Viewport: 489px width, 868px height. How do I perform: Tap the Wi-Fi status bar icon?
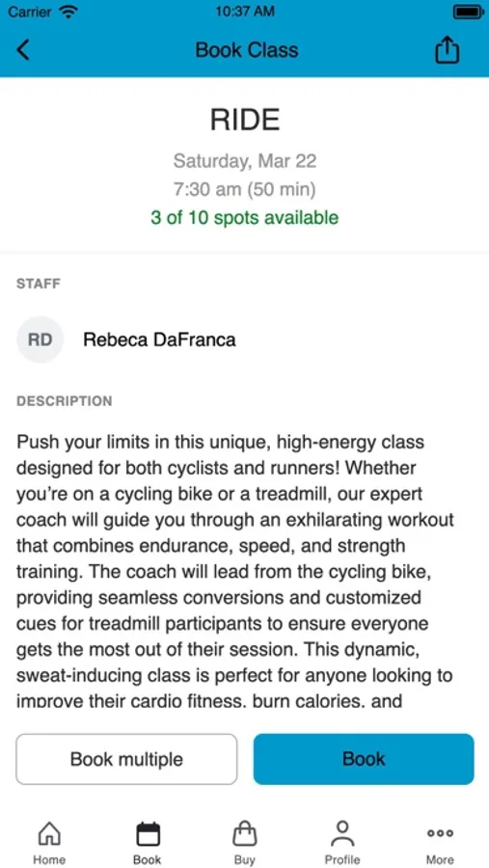pos(68,13)
